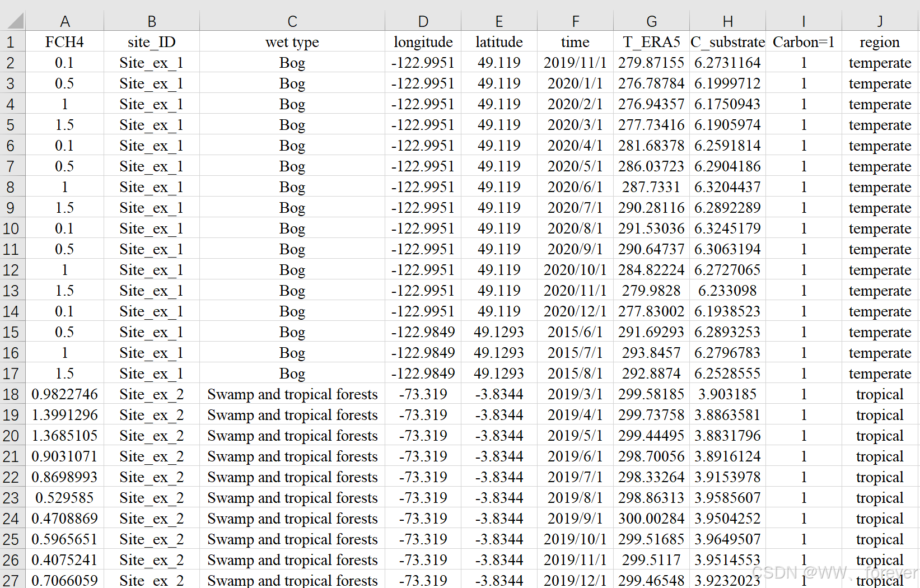The image size is (920, 588).
Task: Click the longitude -122.9849 in row 17
Action: coord(423,373)
